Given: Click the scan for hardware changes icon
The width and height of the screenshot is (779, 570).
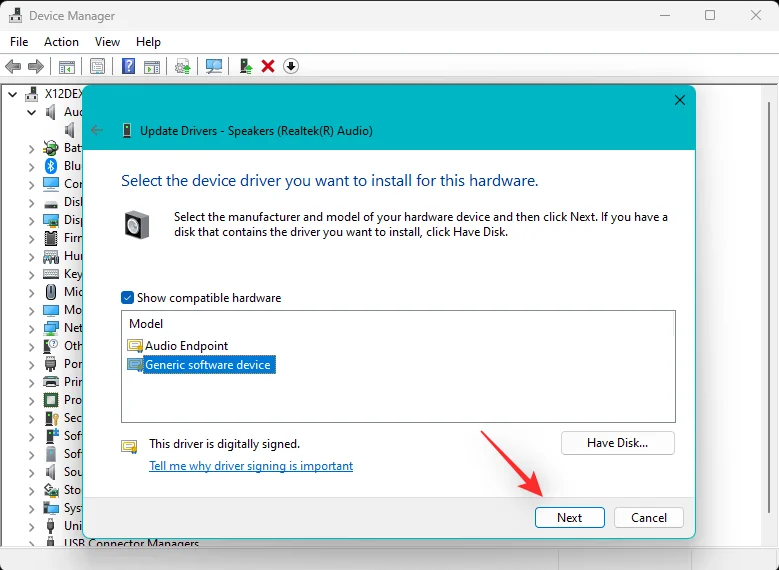Looking at the screenshot, I should 214,66.
